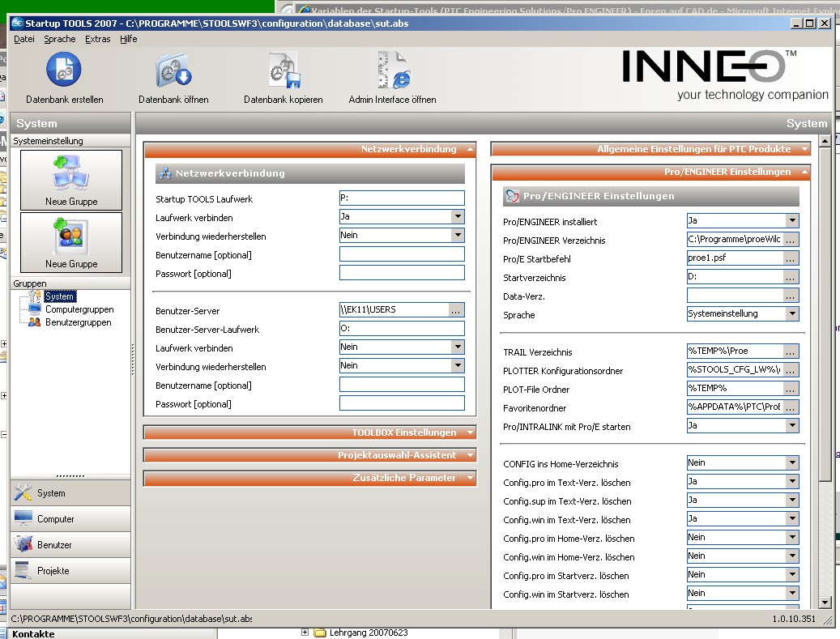
Task: Browse for Pro/ENGINEER Verzeichnis
Action: pyautogui.click(x=790, y=240)
